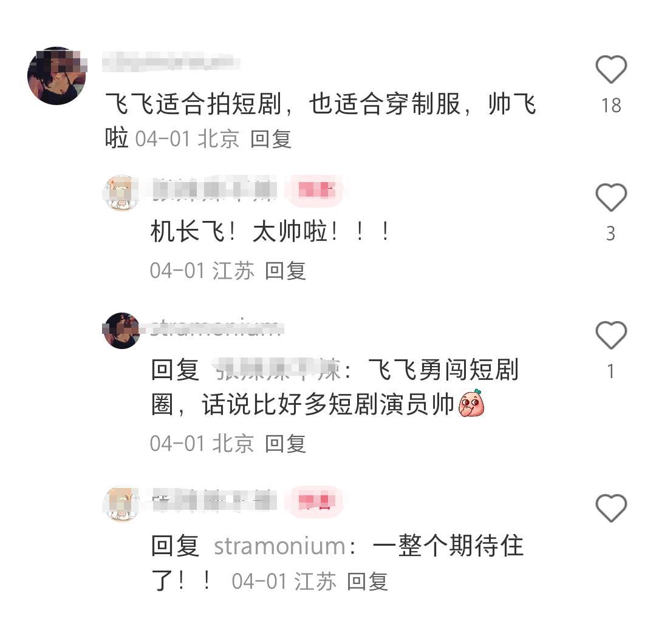Open blurred username of the top commenter
The height and width of the screenshot is (644, 656).
pos(171,61)
